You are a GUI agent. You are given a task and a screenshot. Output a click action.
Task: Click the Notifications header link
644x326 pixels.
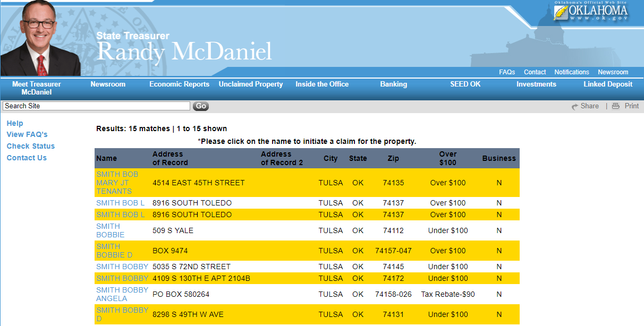pyautogui.click(x=572, y=72)
